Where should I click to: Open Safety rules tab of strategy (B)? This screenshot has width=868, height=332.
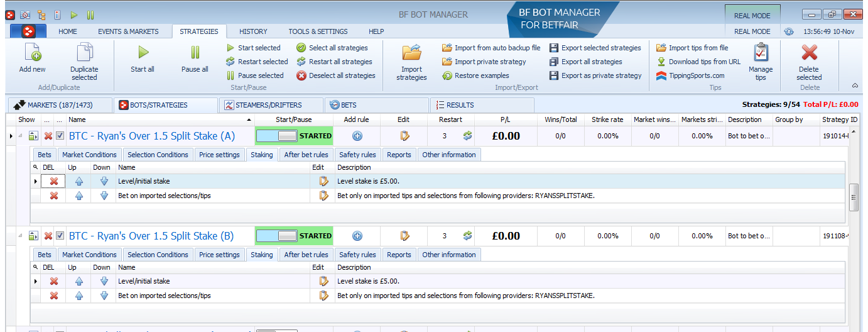coord(357,255)
